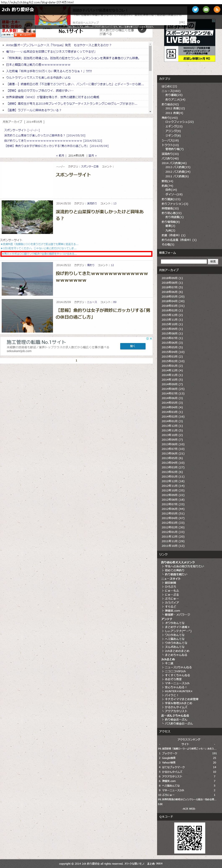Viewport: 222px width, 868px height.
Task: Open the 2018年04月 (30) archive
Action: [173, 301]
